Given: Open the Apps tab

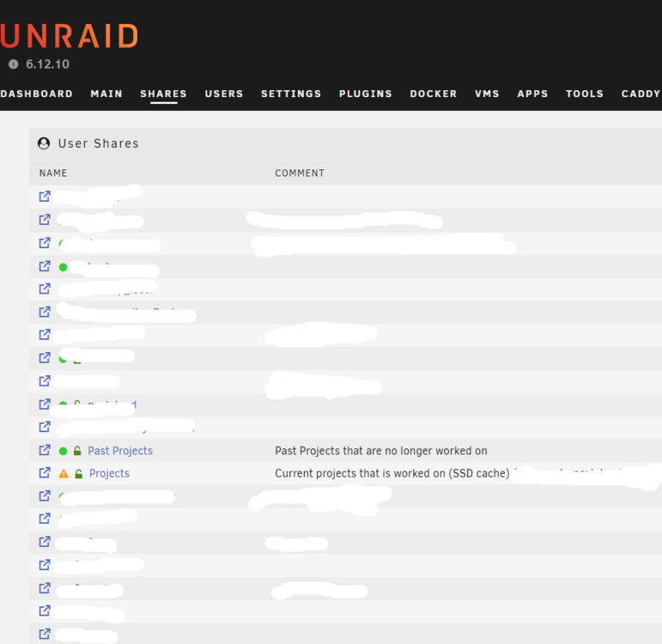Looking at the screenshot, I should pyautogui.click(x=533, y=94).
